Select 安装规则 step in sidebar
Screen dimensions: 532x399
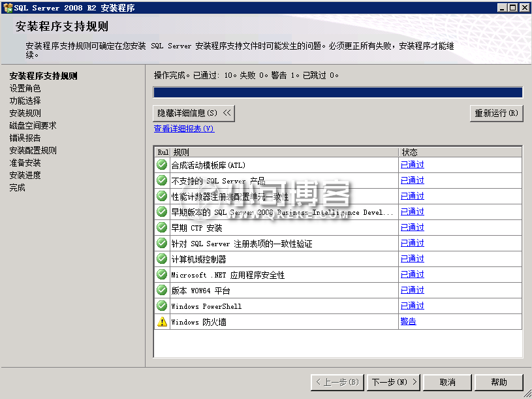pos(25,113)
